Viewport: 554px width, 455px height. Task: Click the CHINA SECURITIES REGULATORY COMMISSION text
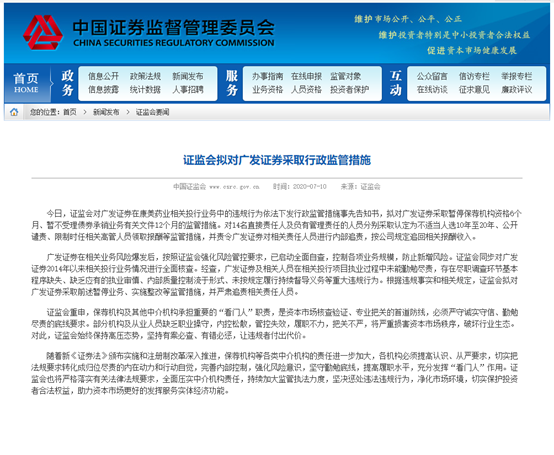point(173,43)
